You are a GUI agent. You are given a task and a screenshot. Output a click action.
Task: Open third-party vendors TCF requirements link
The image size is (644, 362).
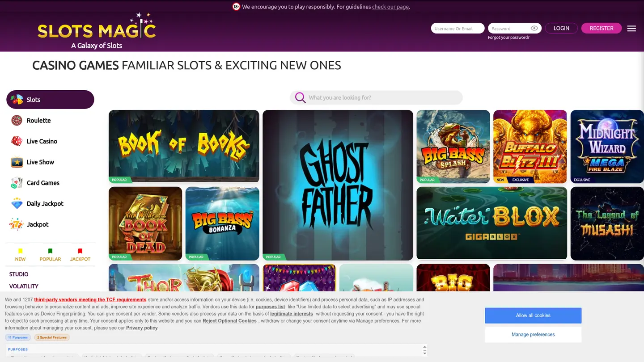90,299
